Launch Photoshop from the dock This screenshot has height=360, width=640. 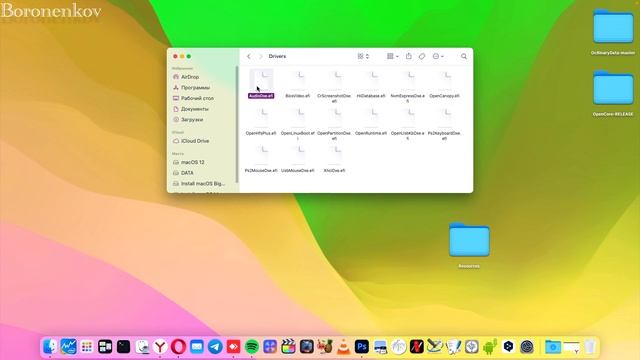pos(362,347)
